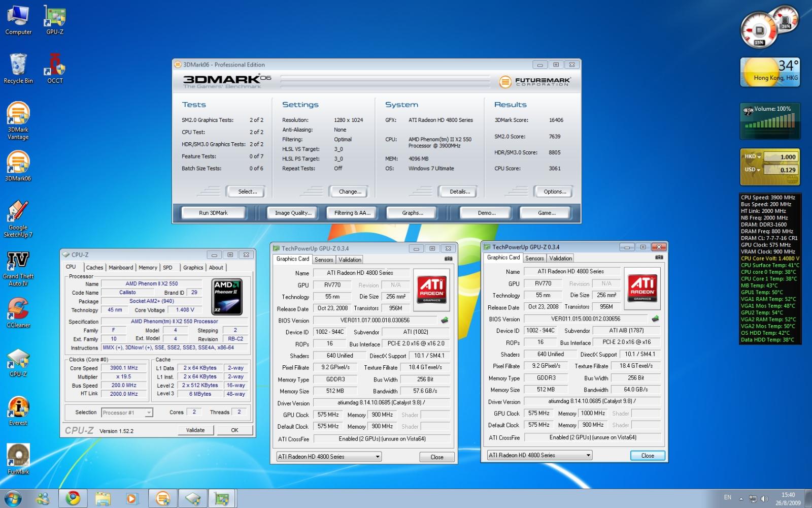Open the GPU selector dropdown in left GPU-Z
The image size is (812, 508).
[x=328, y=457]
